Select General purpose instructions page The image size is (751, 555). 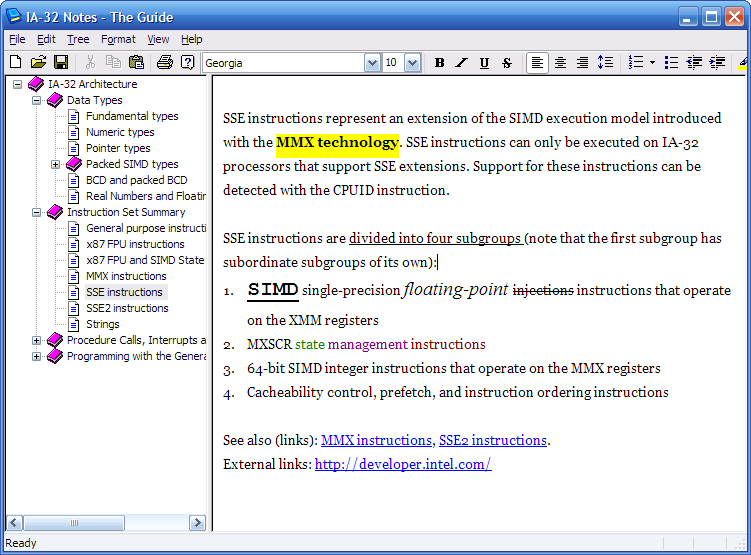(x=146, y=228)
